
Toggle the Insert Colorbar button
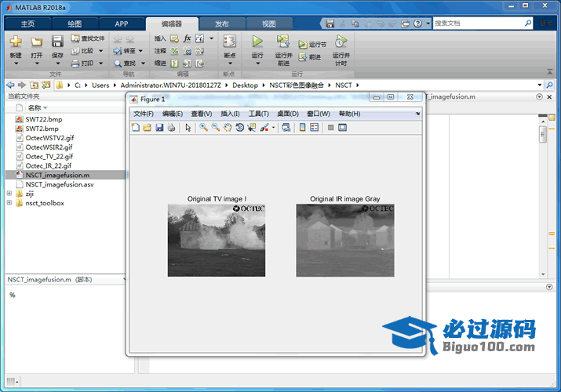(303, 128)
